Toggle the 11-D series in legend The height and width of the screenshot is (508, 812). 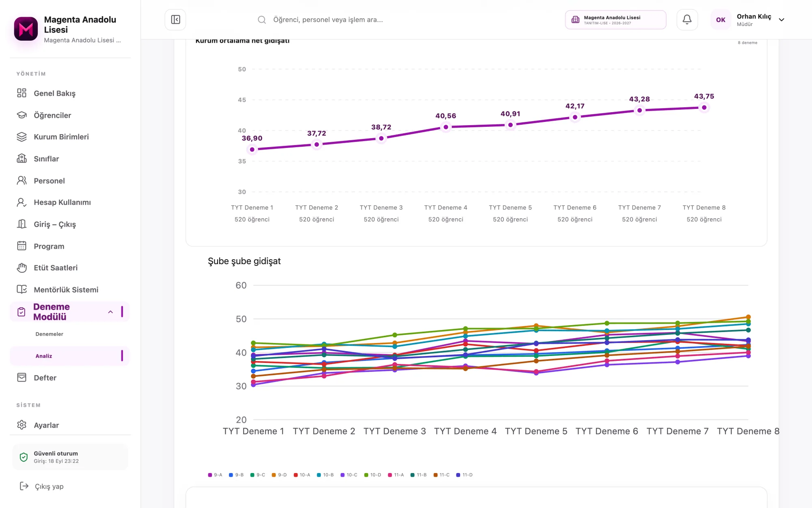click(464, 475)
